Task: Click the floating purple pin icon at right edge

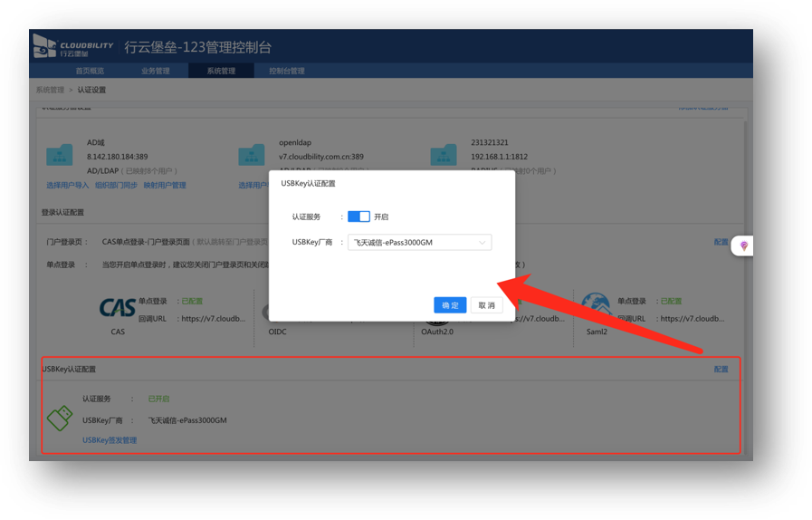Action: [743, 246]
